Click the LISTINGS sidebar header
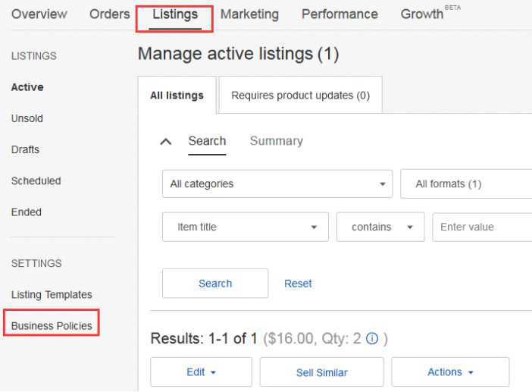This screenshot has height=392, width=532. [x=33, y=56]
